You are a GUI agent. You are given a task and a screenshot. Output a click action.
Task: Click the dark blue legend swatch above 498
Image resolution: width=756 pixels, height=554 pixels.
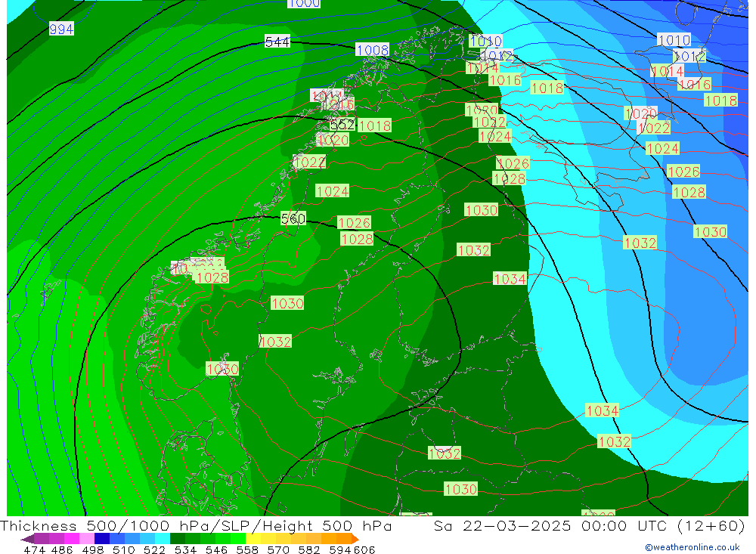(x=102, y=539)
